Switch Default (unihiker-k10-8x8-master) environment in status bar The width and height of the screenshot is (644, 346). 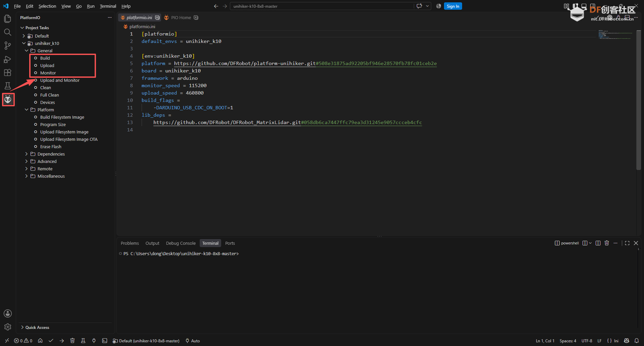pyautogui.click(x=146, y=340)
